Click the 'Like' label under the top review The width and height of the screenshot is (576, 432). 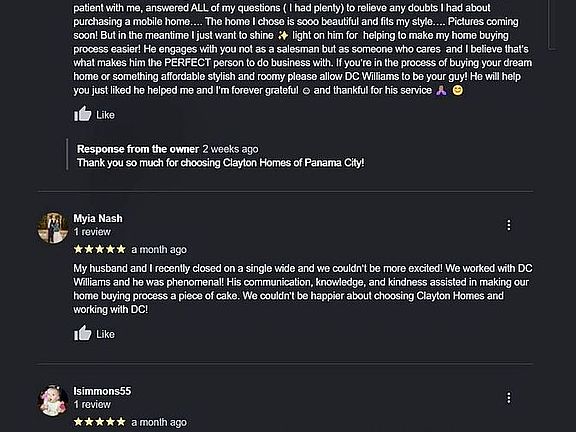(105, 115)
